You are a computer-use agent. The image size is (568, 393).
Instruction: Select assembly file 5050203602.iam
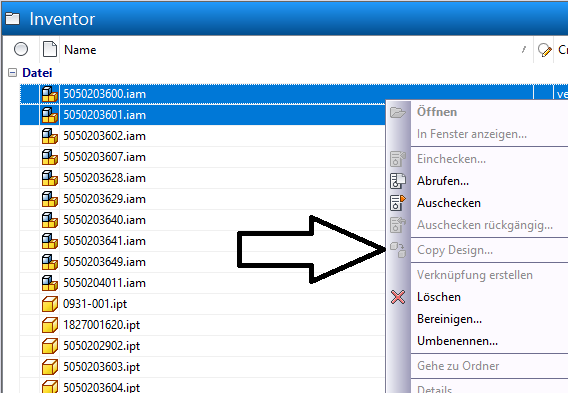tap(105, 136)
